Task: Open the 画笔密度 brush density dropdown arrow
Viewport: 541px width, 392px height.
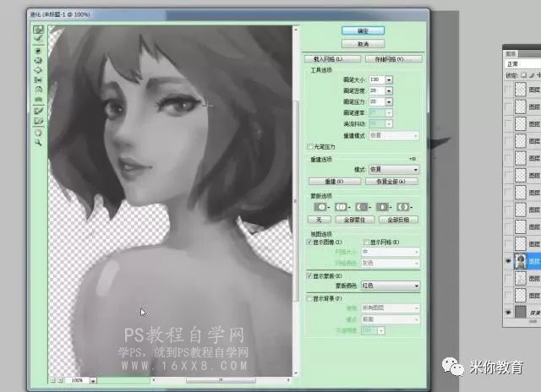Action: click(x=389, y=90)
